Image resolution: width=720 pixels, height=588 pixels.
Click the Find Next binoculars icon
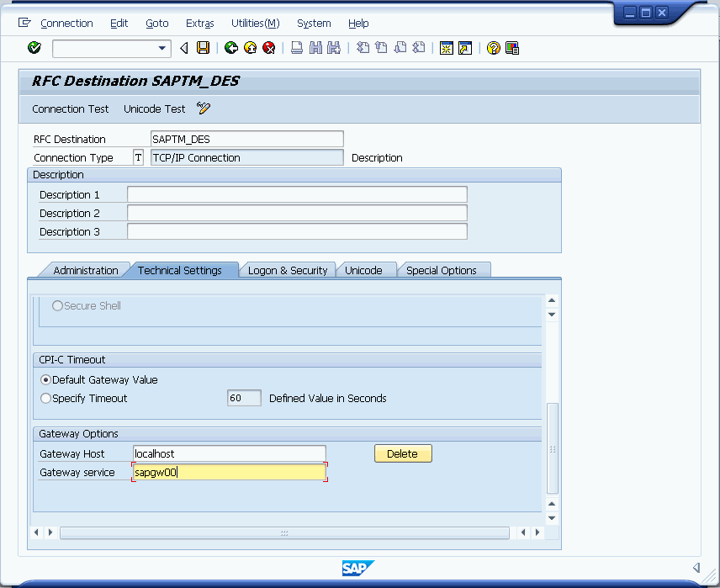(334, 48)
